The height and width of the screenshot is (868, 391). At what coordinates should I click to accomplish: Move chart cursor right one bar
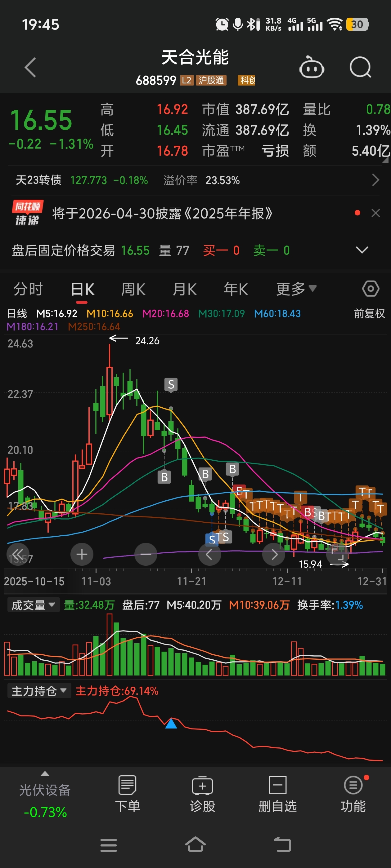pyautogui.click(x=274, y=554)
